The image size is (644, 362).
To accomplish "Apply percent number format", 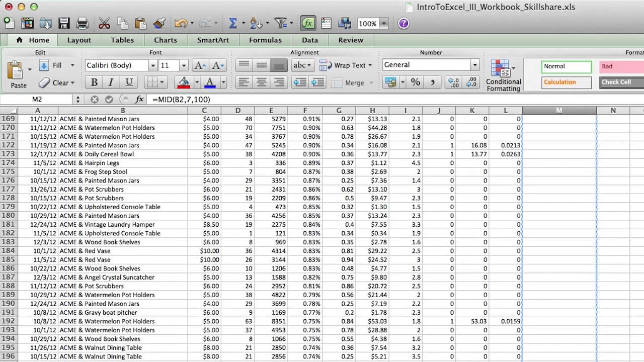I will 416,83.
